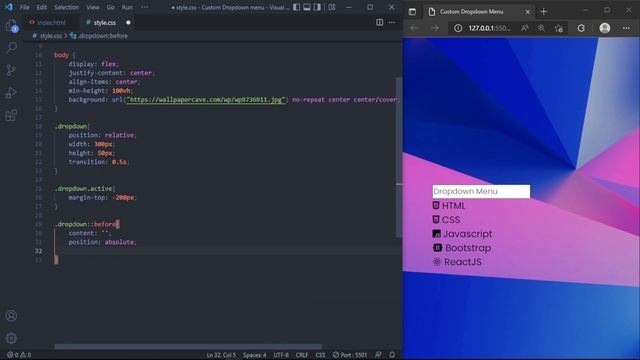The width and height of the screenshot is (640, 360).
Task: View site information icon in address bar
Action: 458,28
